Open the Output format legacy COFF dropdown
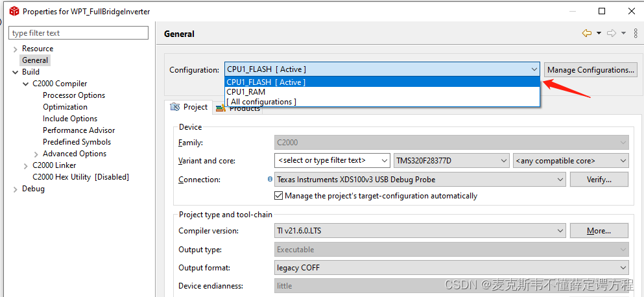The image size is (644, 297). tap(451, 268)
